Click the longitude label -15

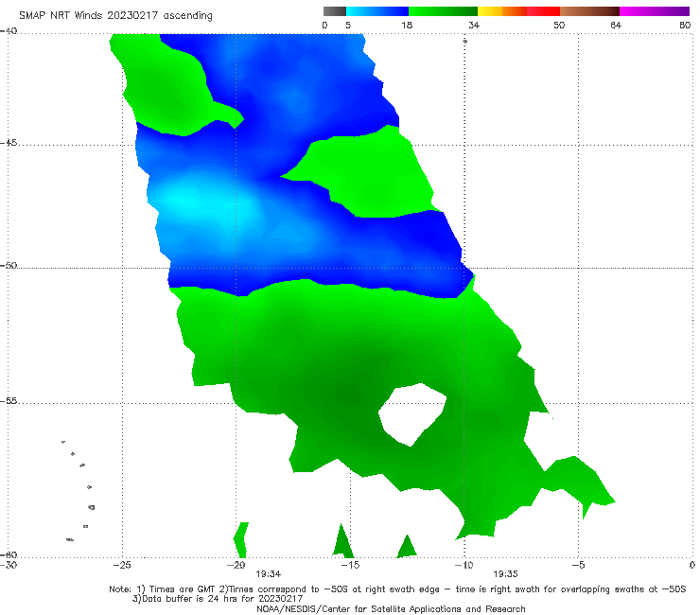[x=350, y=565]
